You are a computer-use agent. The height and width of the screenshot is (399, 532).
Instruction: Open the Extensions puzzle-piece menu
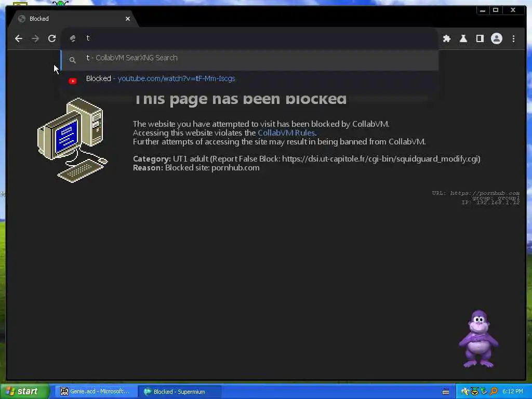(446, 38)
